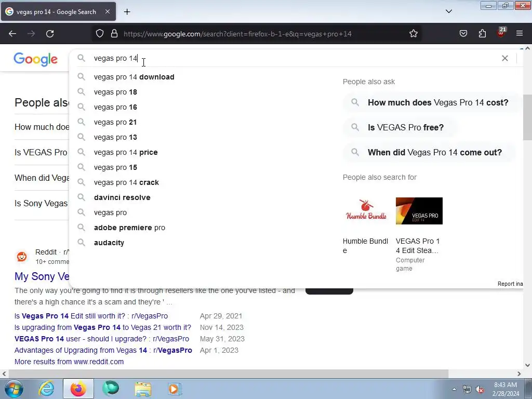Click the Firefox taskbar icon
532x399 pixels.
[78, 389]
